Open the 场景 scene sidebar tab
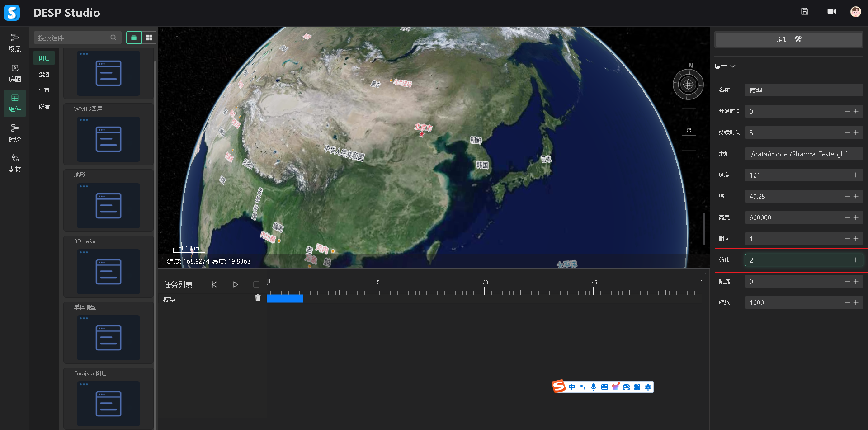This screenshot has height=430, width=868. (15, 43)
